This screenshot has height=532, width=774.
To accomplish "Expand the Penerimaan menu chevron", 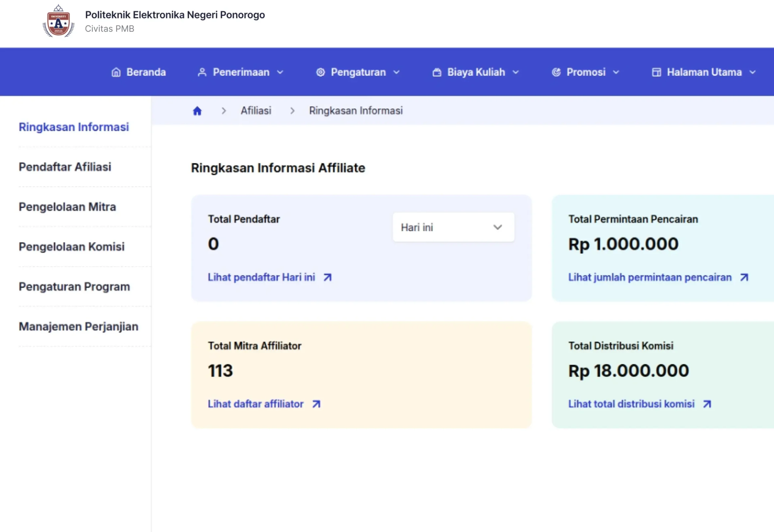I will click(x=280, y=72).
